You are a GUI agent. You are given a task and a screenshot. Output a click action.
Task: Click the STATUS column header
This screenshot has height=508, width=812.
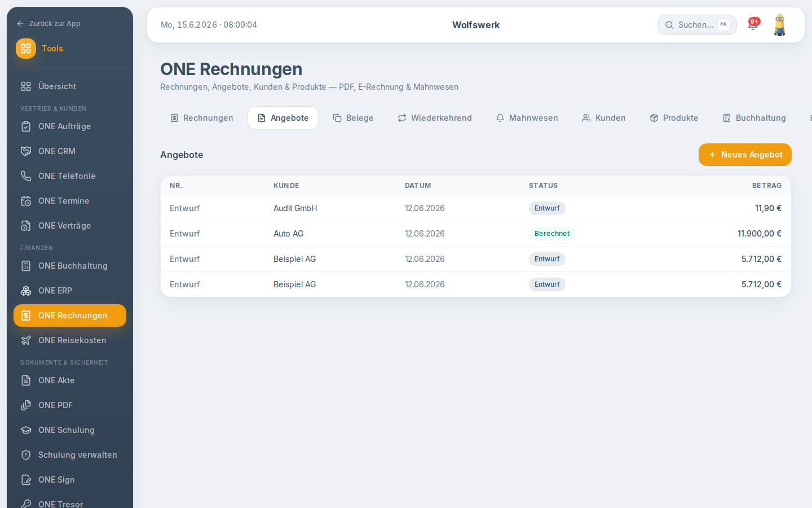coord(543,186)
